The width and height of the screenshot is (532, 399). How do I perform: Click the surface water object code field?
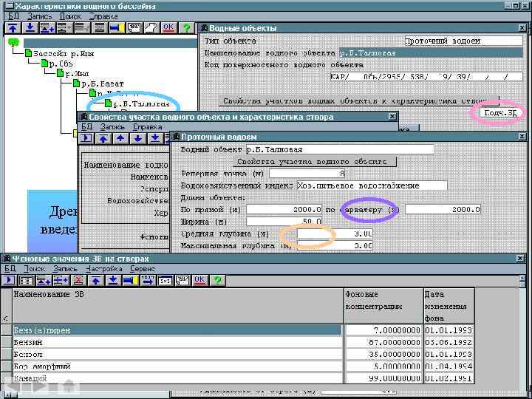pos(426,76)
